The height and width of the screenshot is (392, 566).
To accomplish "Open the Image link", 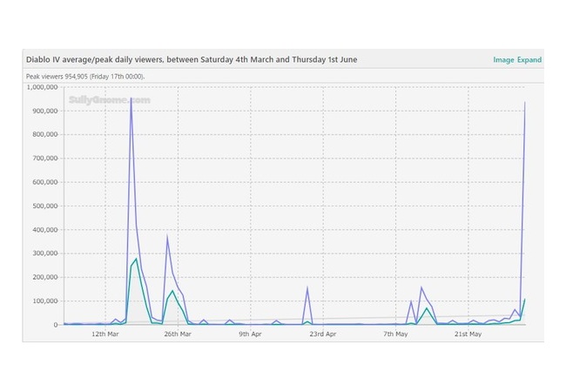I will pyautogui.click(x=503, y=60).
